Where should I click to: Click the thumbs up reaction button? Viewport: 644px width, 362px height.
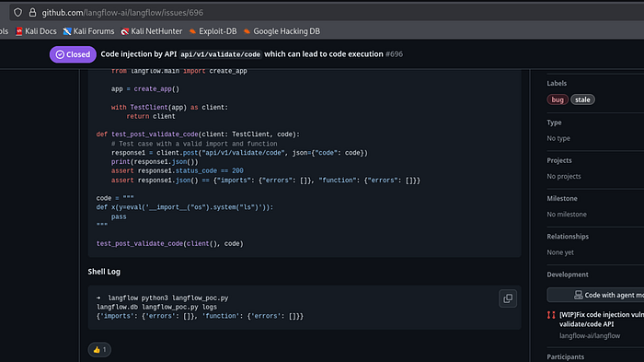99,350
